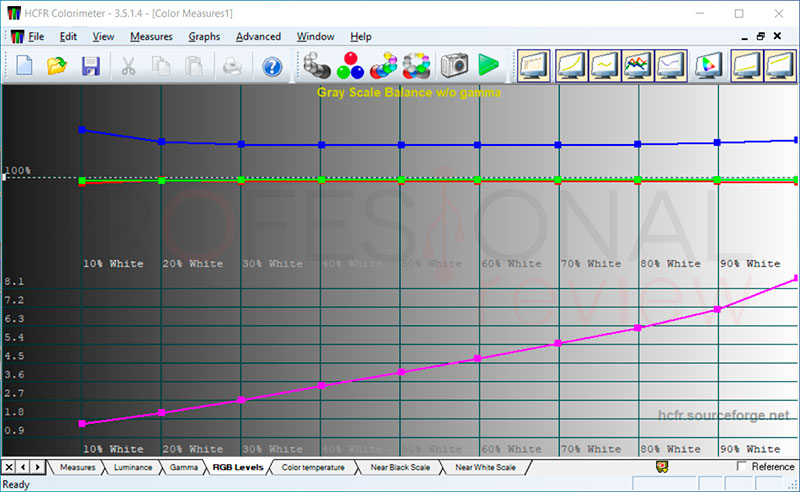This screenshot has height=492, width=800.
Task: Click the green curve point at 50% White
Action: 402,180
